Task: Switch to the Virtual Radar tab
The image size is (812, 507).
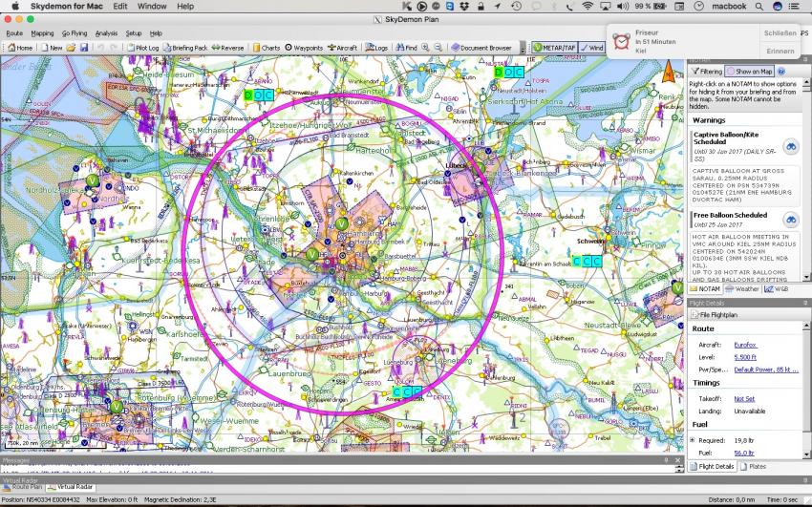Action: tap(71, 487)
